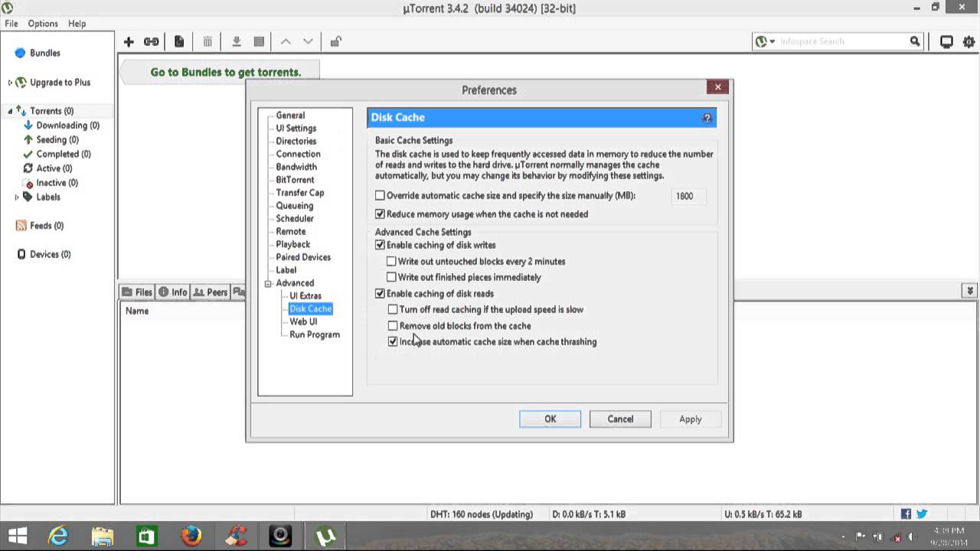
Task: Uncheck Reduce memory usage when cache not needed
Action: 380,214
